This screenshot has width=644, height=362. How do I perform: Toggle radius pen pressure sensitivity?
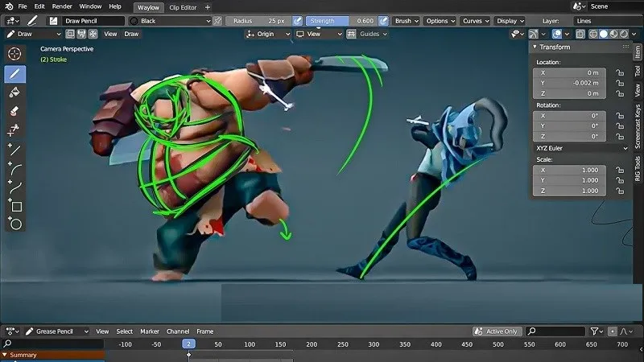(297, 21)
